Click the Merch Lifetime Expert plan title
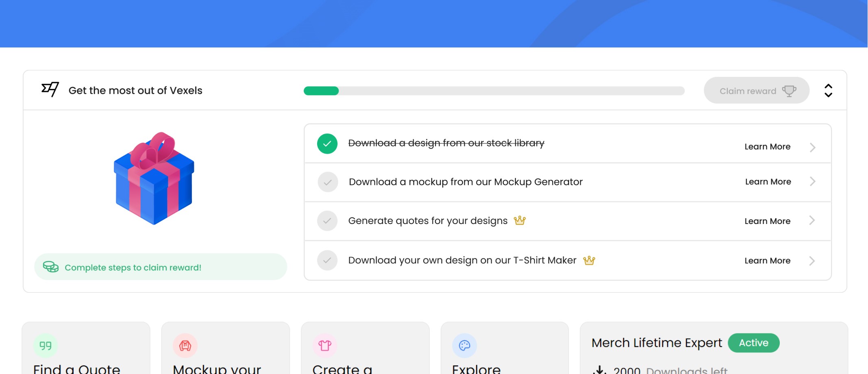The height and width of the screenshot is (374, 868). point(657,343)
